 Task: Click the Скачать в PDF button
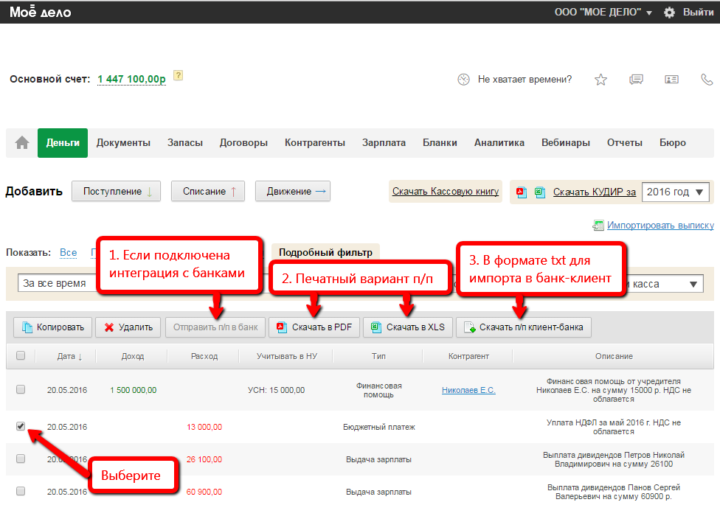(x=314, y=327)
